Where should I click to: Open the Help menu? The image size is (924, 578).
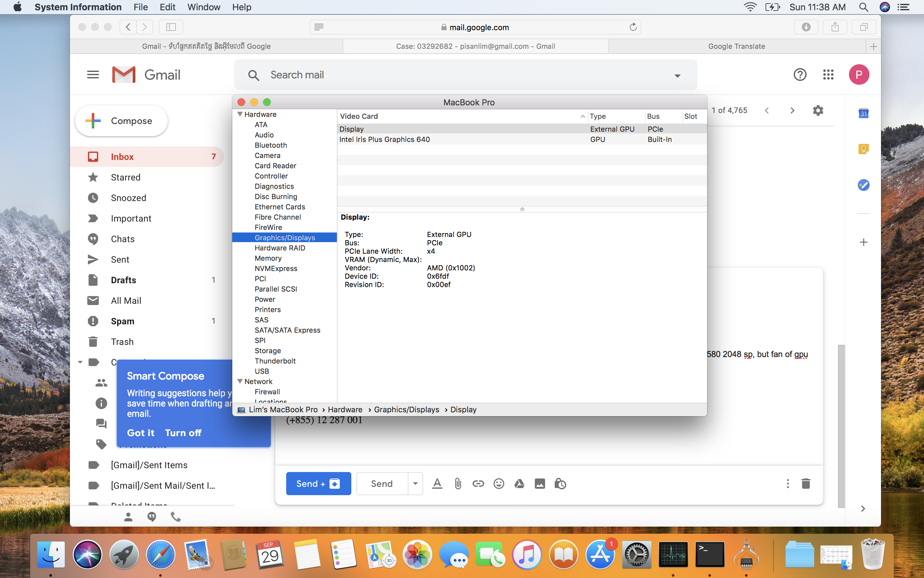pyautogui.click(x=242, y=7)
